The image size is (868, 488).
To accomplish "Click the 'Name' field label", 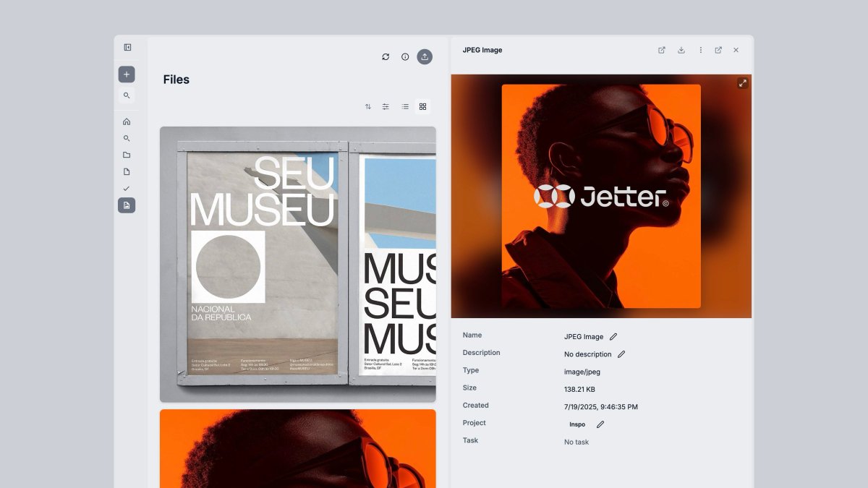I will (x=472, y=335).
